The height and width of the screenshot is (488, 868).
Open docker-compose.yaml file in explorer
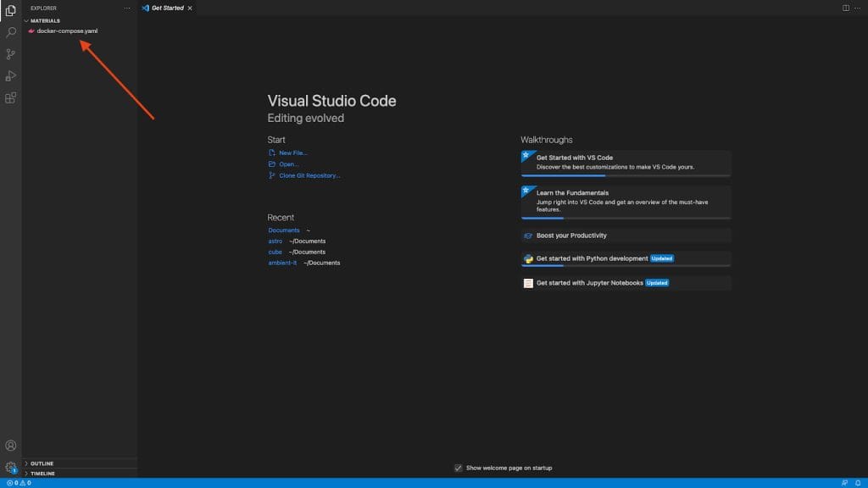tap(67, 30)
